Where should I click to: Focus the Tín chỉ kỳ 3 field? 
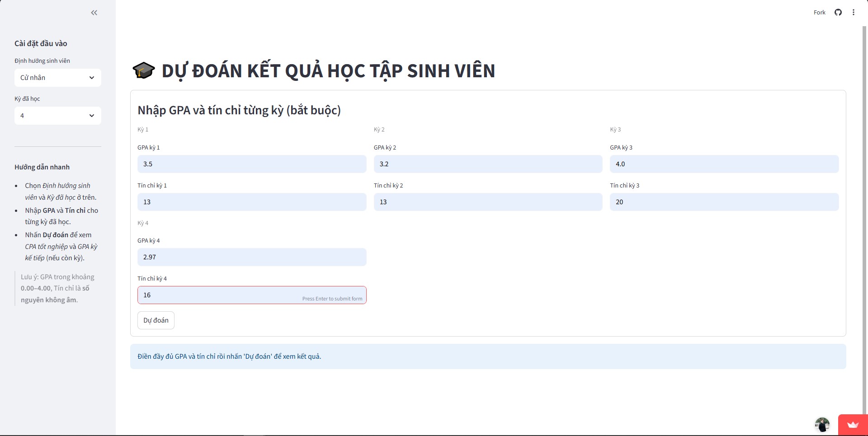coord(724,202)
